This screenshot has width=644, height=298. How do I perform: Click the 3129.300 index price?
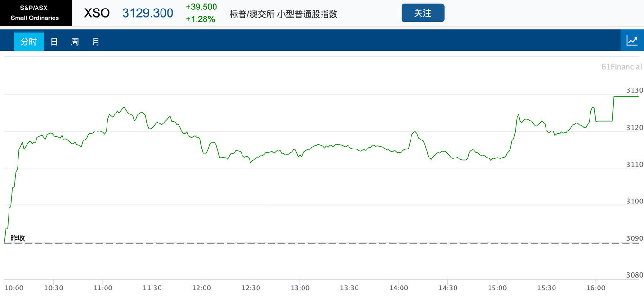click(148, 13)
